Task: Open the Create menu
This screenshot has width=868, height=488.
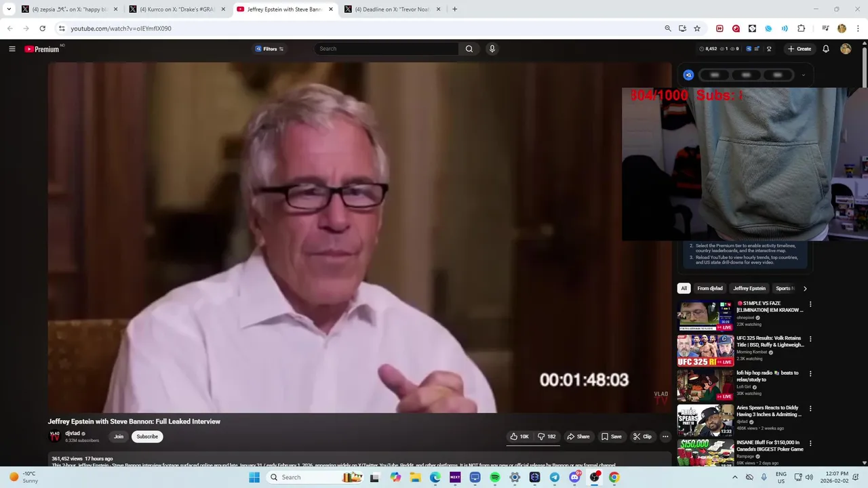Action: [x=800, y=49]
